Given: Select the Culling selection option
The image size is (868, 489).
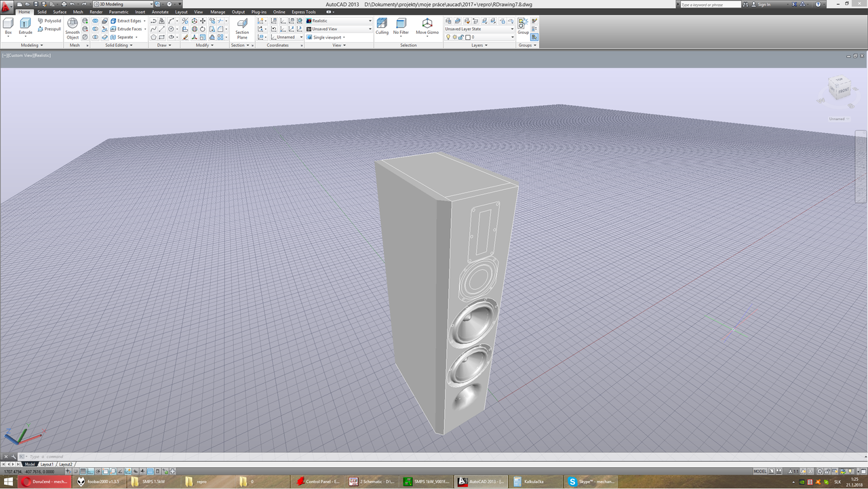Looking at the screenshot, I should pos(382,27).
